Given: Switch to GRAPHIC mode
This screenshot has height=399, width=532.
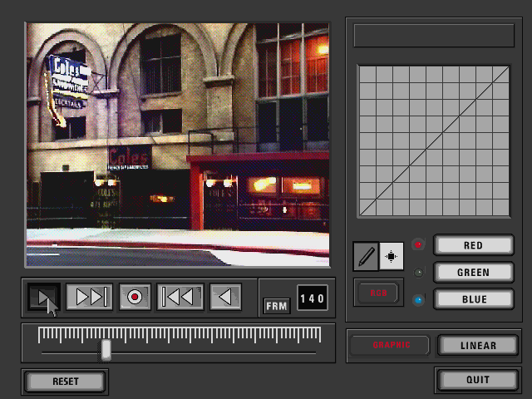Looking at the screenshot, I should click(391, 345).
